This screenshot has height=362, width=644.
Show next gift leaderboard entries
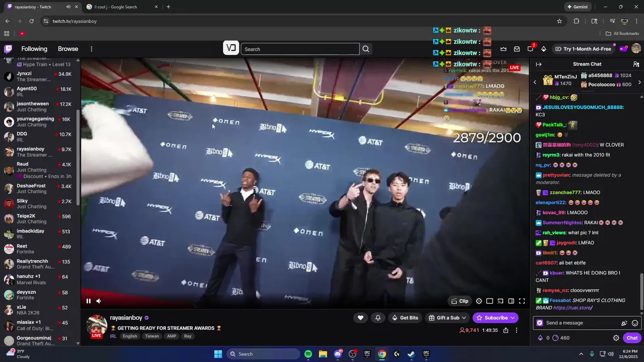click(639, 82)
